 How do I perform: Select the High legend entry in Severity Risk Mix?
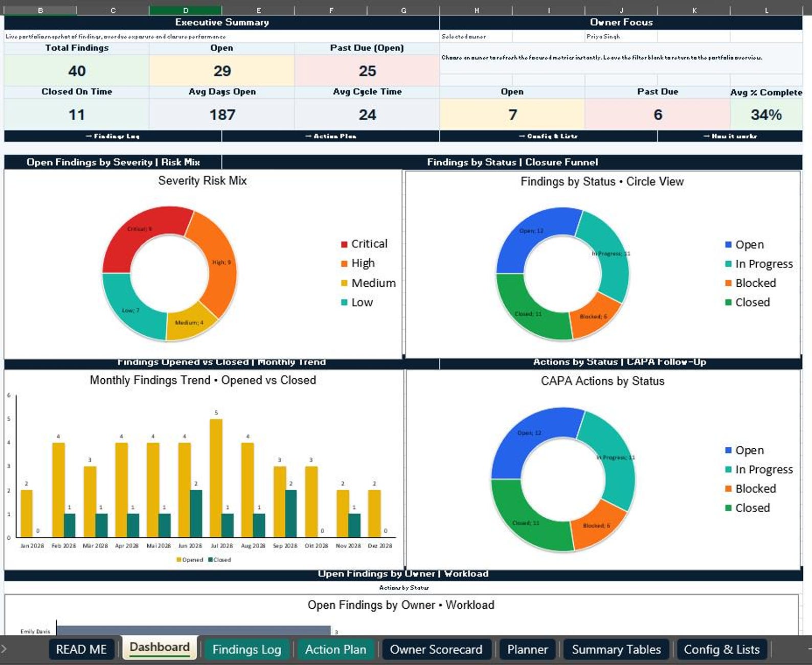pyautogui.click(x=358, y=263)
